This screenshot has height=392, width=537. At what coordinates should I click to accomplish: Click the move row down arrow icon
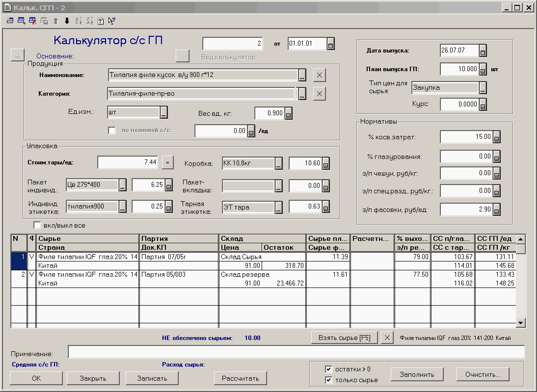(x=67, y=21)
